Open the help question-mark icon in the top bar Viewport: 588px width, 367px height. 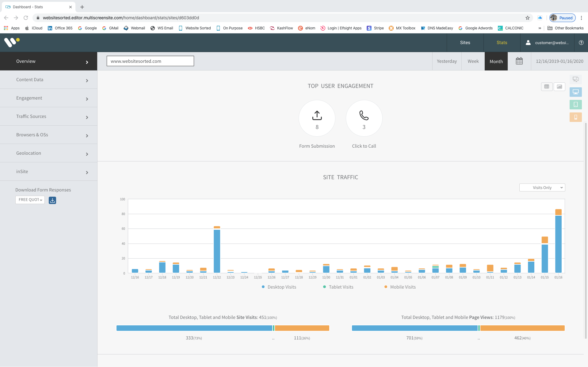click(x=581, y=43)
